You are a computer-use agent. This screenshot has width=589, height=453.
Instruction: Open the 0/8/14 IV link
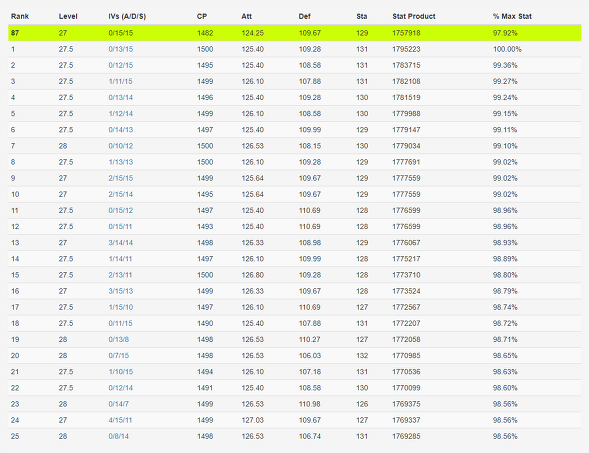tap(119, 437)
